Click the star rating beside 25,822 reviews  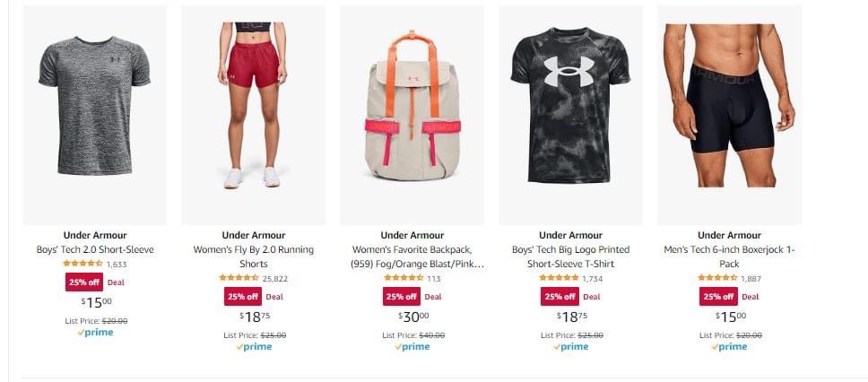coord(239,278)
